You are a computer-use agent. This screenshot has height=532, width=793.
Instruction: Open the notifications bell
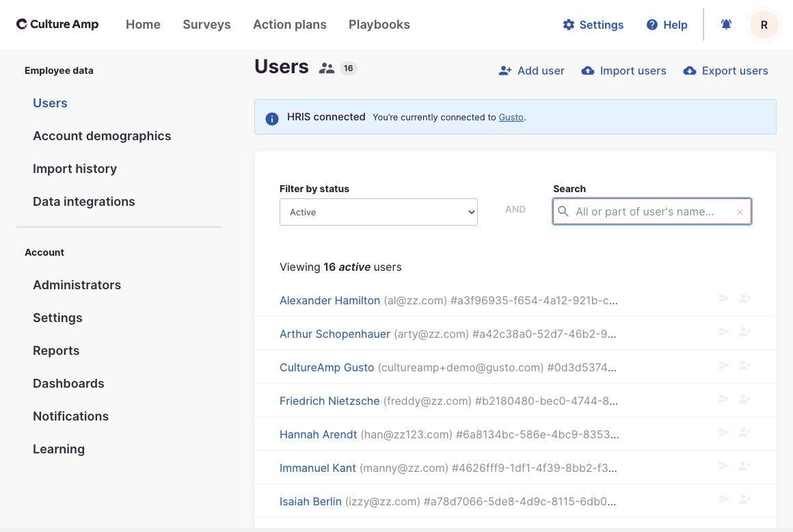[x=726, y=24]
